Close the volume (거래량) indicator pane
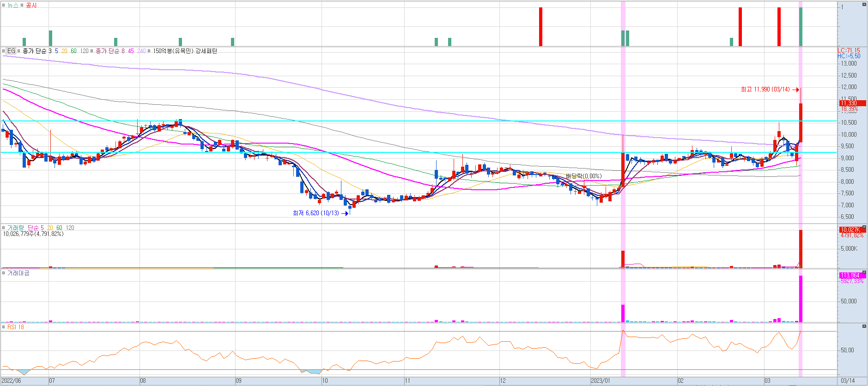Screen dimensions: 868x386 pyautogui.click(x=864, y=227)
